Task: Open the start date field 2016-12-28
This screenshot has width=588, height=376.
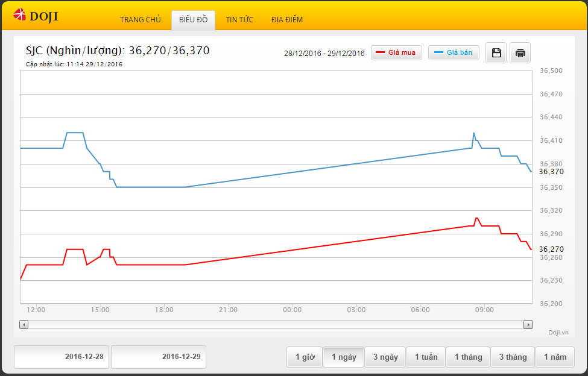Action: point(62,357)
